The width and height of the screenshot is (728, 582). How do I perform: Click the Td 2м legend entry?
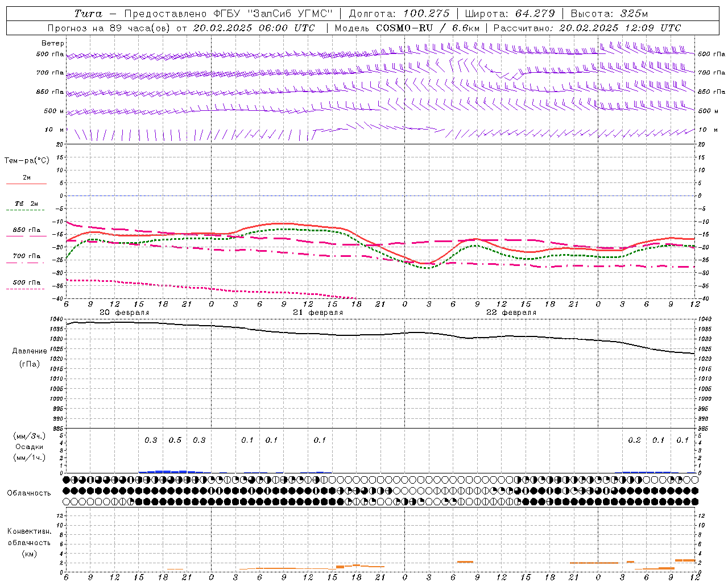pyautogui.click(x=26, y=203)
